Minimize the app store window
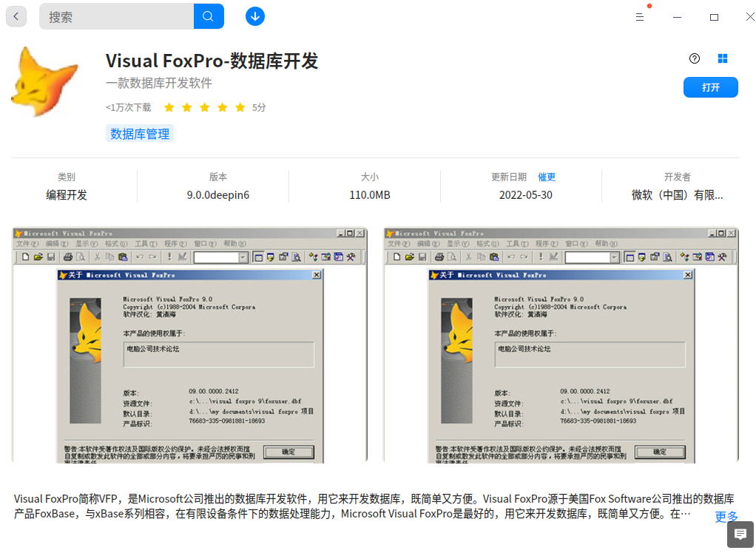The height and width of the screenshot is (553, 756). [x=677, y=17]
